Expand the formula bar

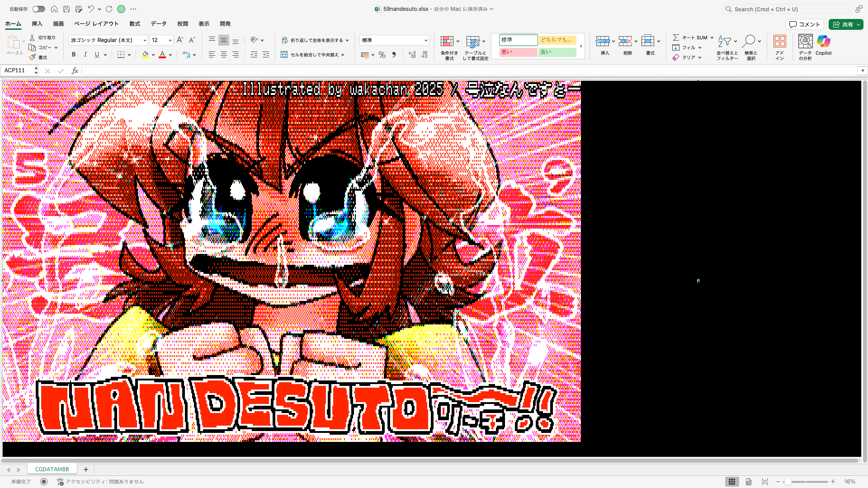pyautogui.click(x=863, y=70)
